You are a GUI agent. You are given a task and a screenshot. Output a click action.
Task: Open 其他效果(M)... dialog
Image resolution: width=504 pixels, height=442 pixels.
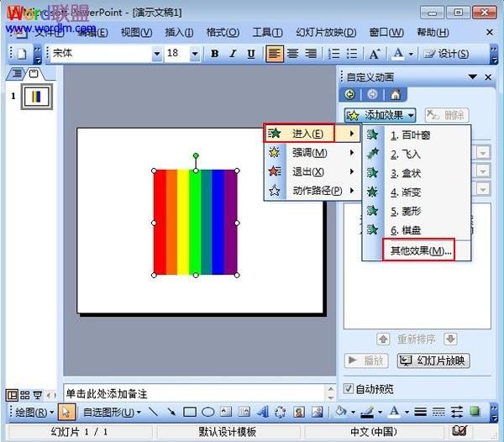click(419, 250)
